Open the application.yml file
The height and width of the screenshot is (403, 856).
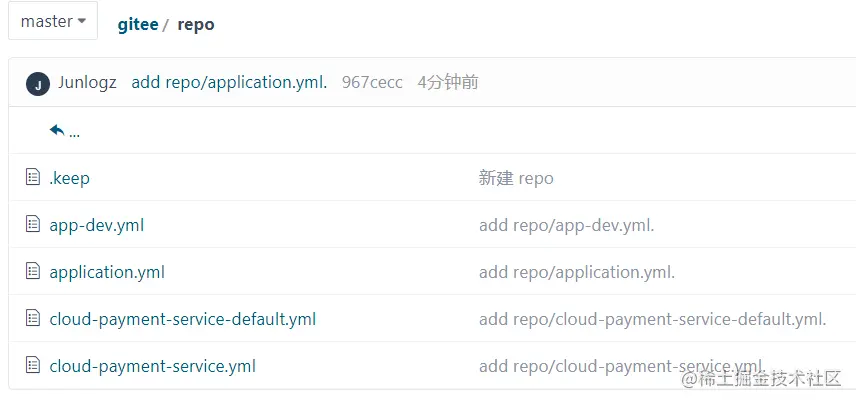[107, 272]
